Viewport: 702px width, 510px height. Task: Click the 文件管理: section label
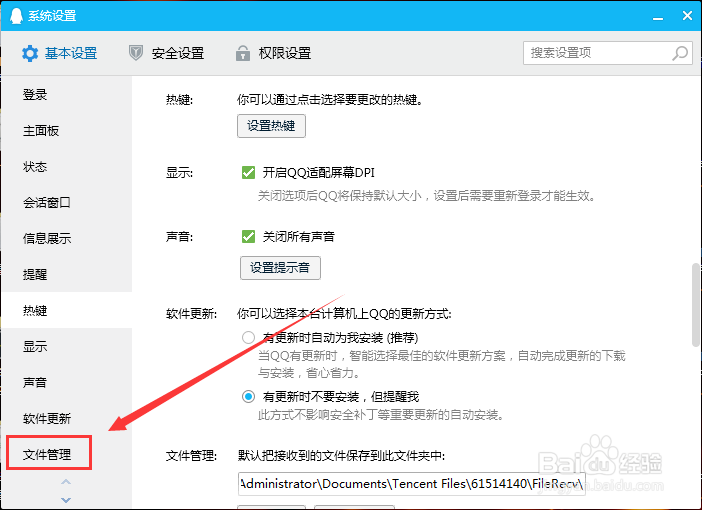[x=191, y=456]
